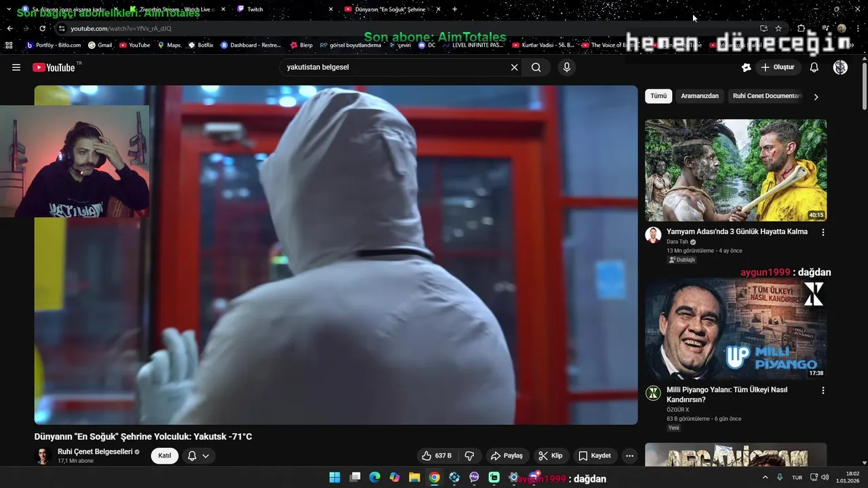The image size is (868, 488).
Task: Open Ruhi Cenet Belgeselleri channel name link
Action: [x=95, y=451]
